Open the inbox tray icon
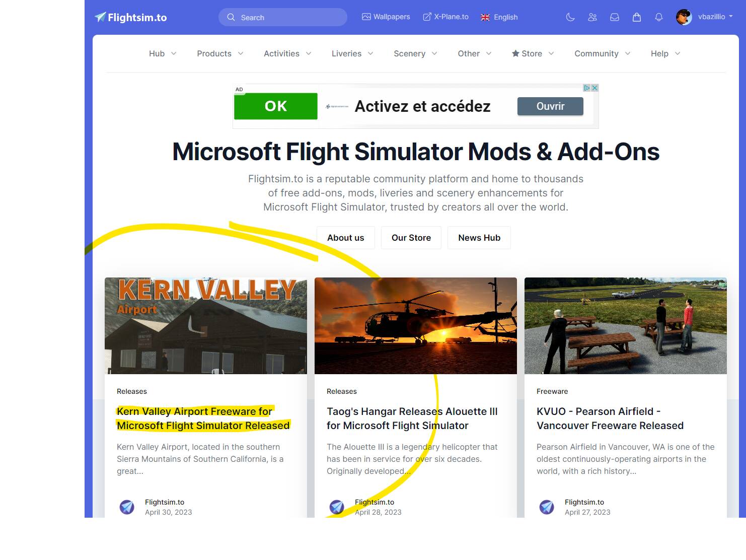 [615, 17]
